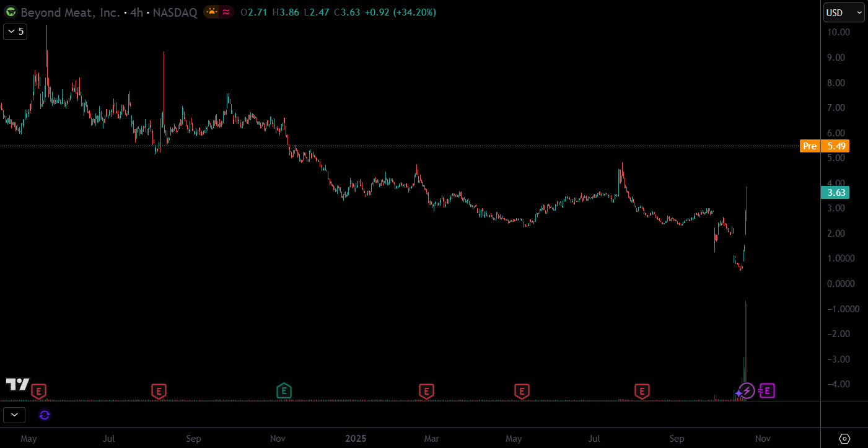Expand the collapsed indicators legend showing 5
The image size is (868, 448).
point(15,32)
